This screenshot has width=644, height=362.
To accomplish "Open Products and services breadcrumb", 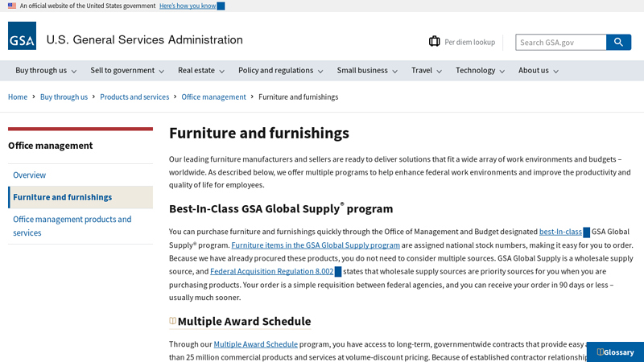I will click(x=134, y=97).
